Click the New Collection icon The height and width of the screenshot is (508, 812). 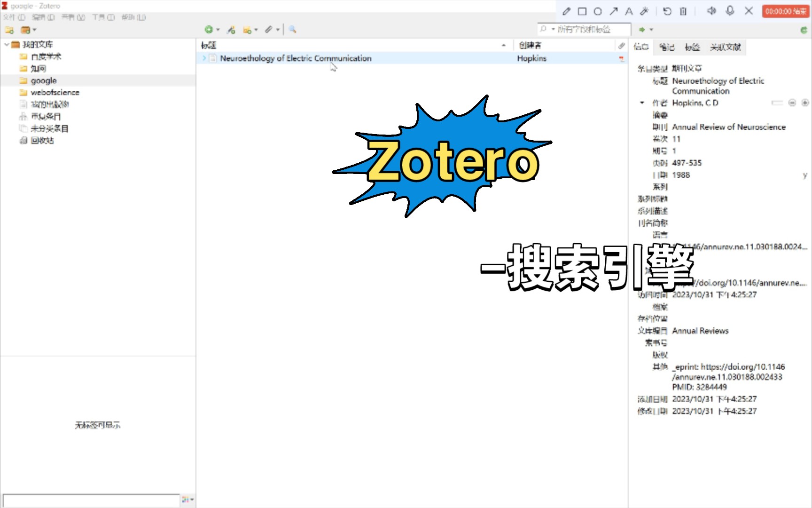pos(9,30)
